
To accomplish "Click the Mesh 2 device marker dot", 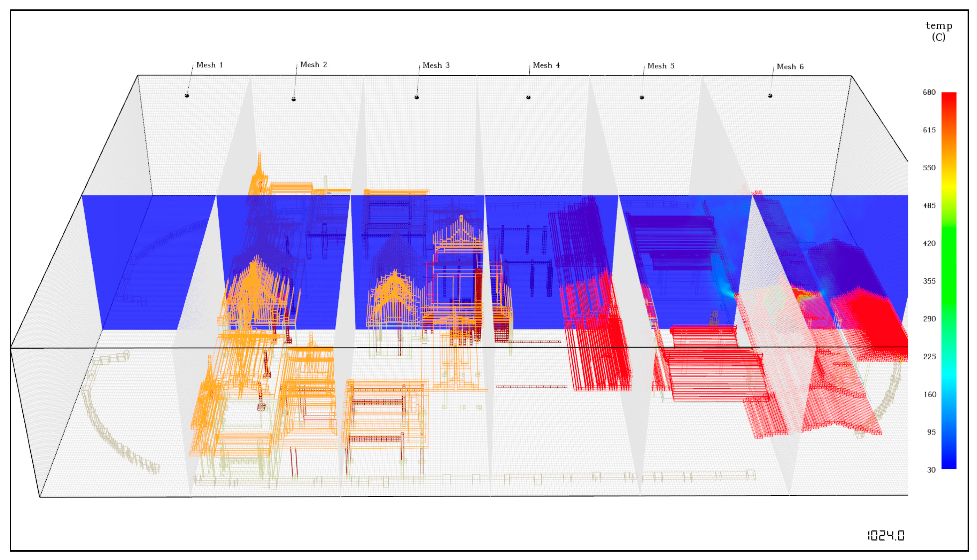I will click(x=294, y=99).
